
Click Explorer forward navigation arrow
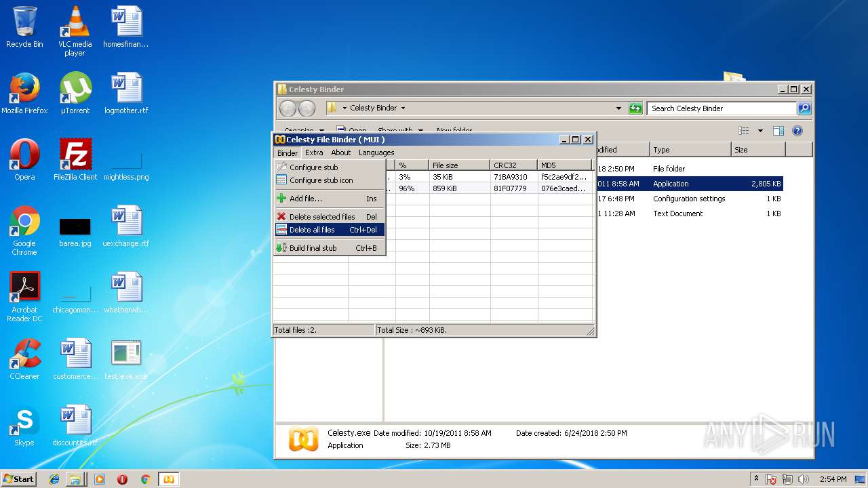[x=307, y=108]
